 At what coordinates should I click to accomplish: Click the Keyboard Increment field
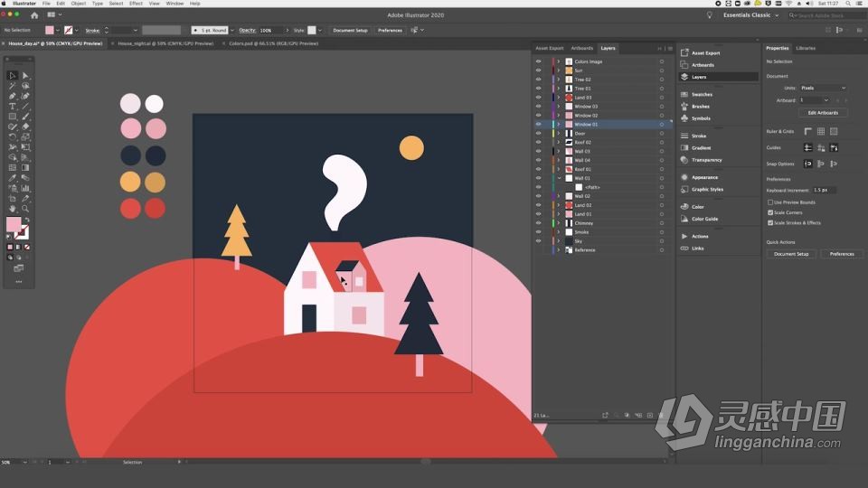tap(825, 191)
